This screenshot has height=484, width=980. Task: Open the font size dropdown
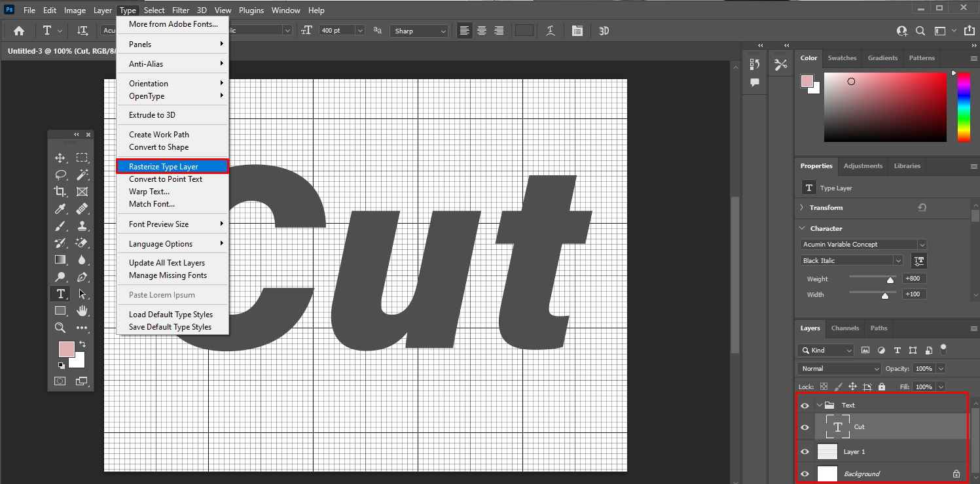click(x=359, y=30)
